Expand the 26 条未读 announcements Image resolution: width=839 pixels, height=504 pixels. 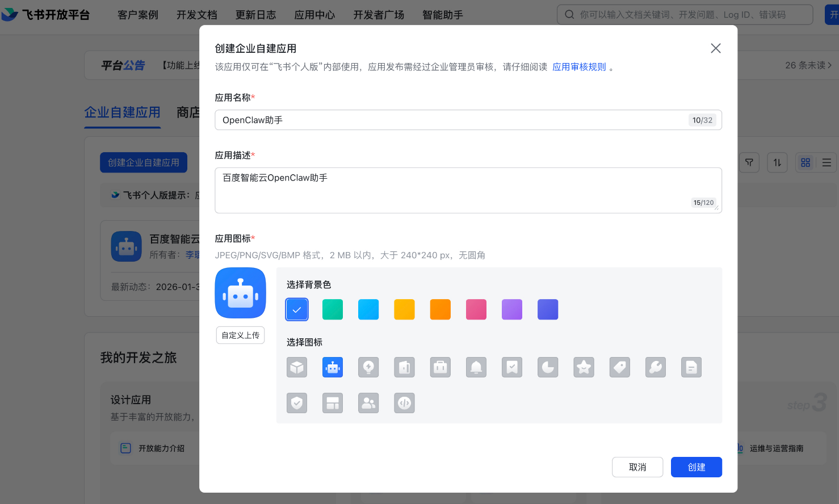[x=808, y=66]
